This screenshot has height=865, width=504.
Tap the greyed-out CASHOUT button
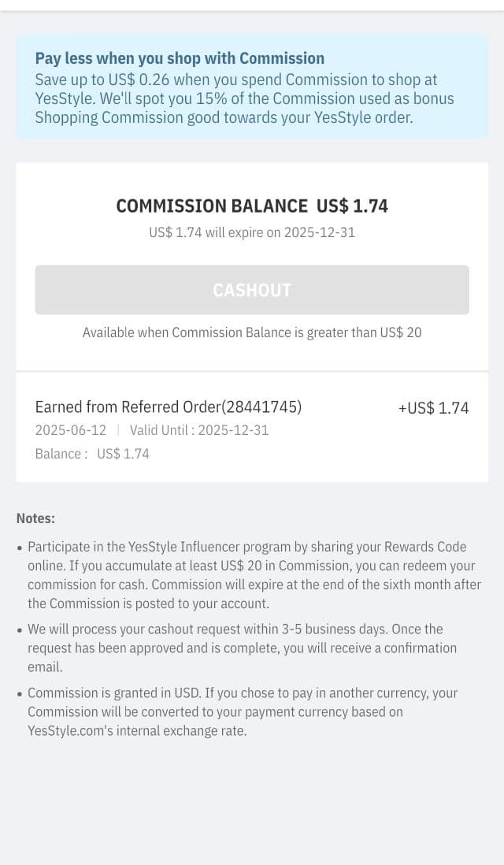pos(252,290)
